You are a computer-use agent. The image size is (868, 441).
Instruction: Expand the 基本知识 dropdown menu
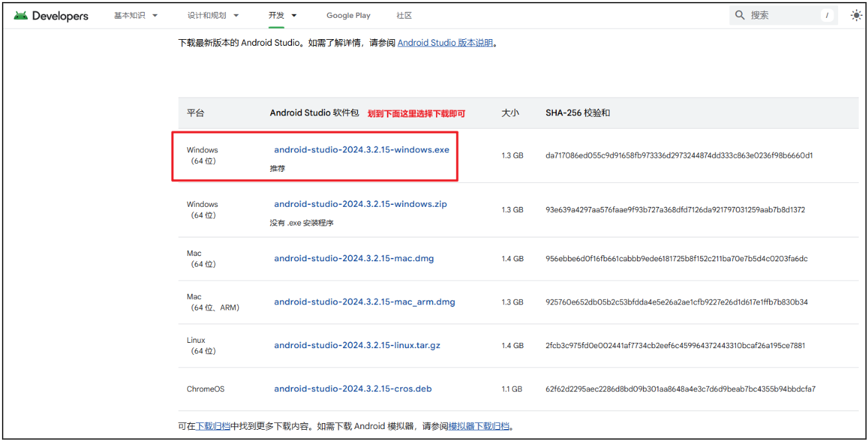tap(135, 15)
